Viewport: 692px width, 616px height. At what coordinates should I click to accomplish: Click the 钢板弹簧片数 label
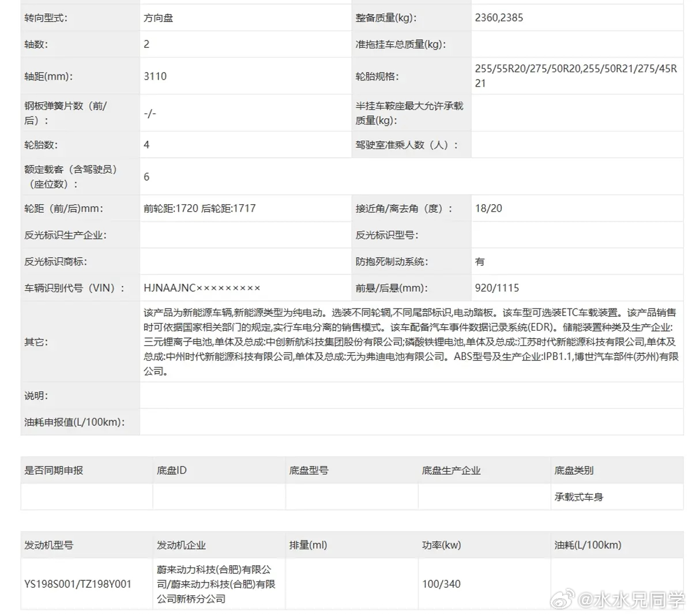pos(65,113)
